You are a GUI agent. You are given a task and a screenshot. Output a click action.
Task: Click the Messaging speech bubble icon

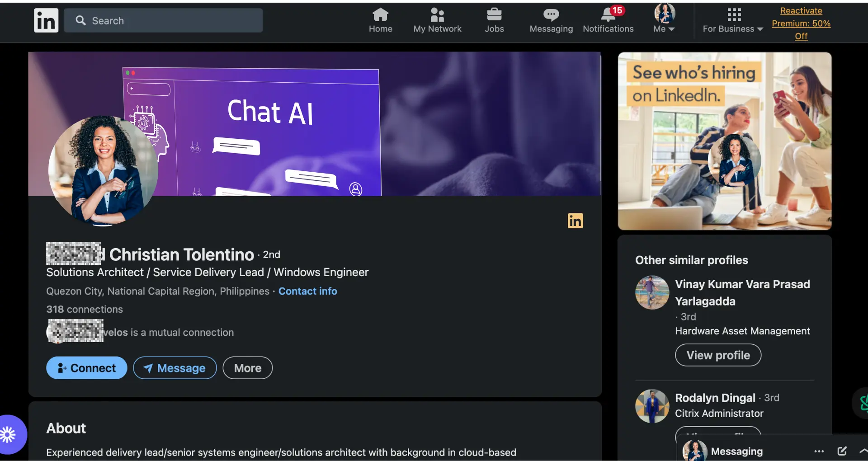click(551, 15)
